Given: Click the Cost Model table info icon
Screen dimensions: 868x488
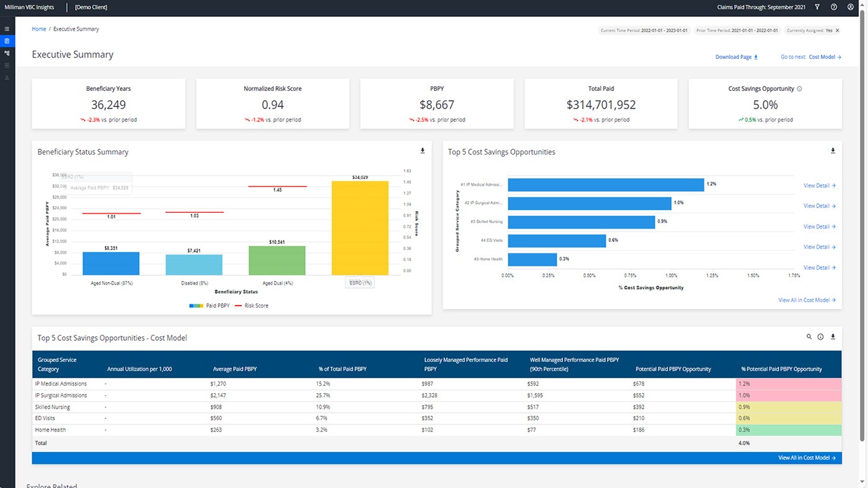Looking at the screenshot, I should point(821,336).
